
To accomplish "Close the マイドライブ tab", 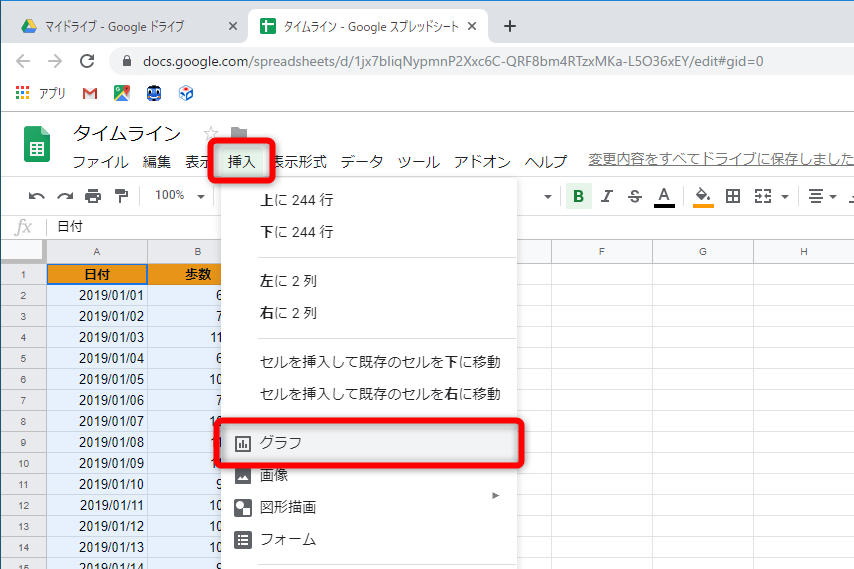I will 233,26.
